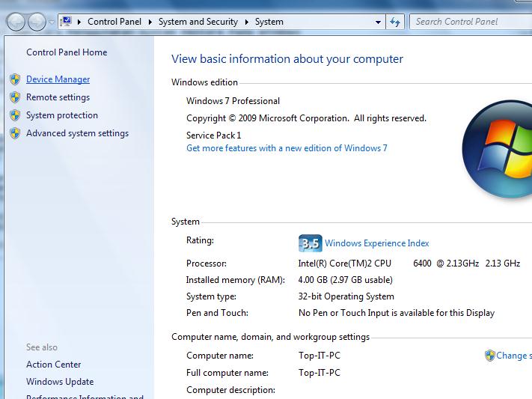Click the Windows 7 Professional text

(x=233, y=101)
